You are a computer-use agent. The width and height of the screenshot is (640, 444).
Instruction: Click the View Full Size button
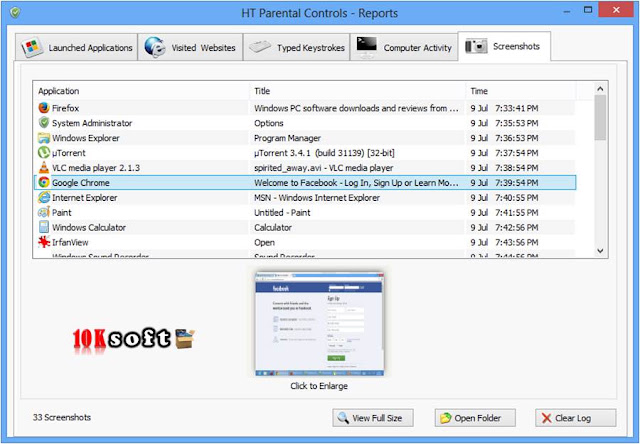[373, 418]
